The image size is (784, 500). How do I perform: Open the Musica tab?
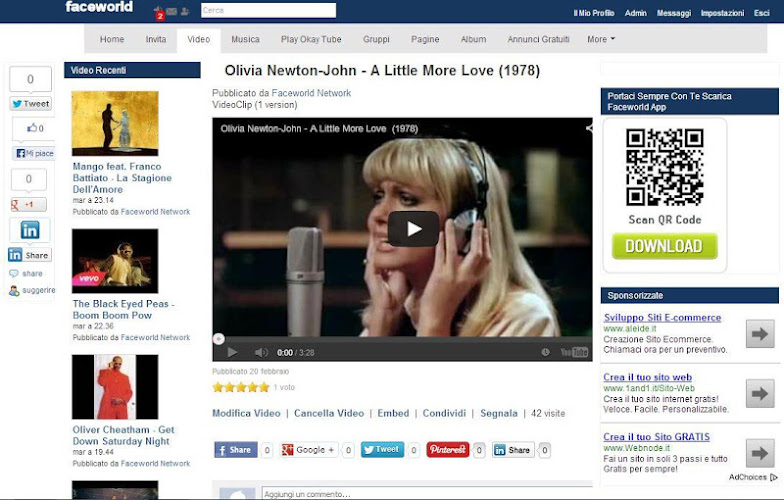tap(245, 39)
